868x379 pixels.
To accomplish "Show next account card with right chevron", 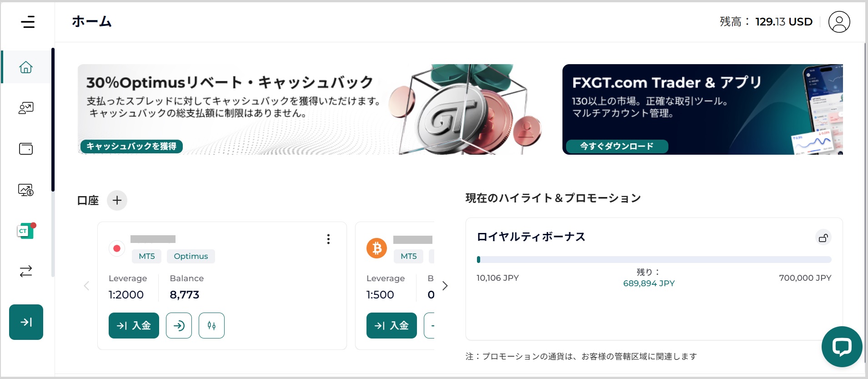I will 445,286.
